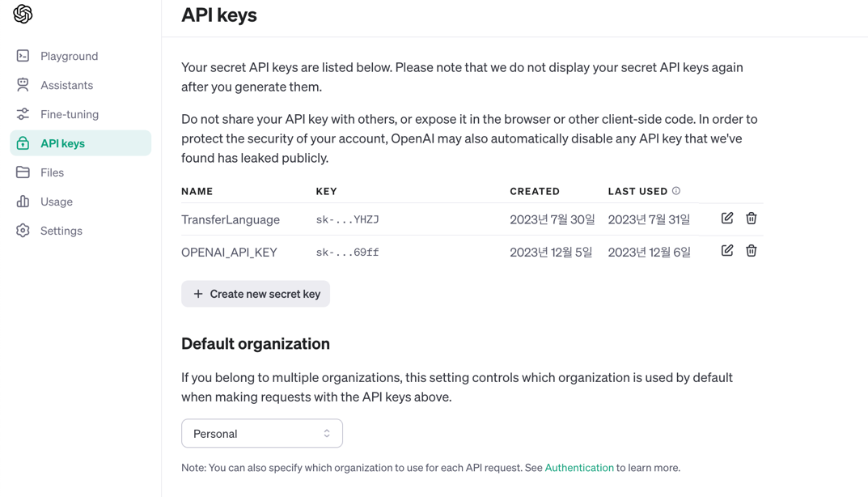Click the Last Used info icon
The image size is (868, 497).
point(676,190)
